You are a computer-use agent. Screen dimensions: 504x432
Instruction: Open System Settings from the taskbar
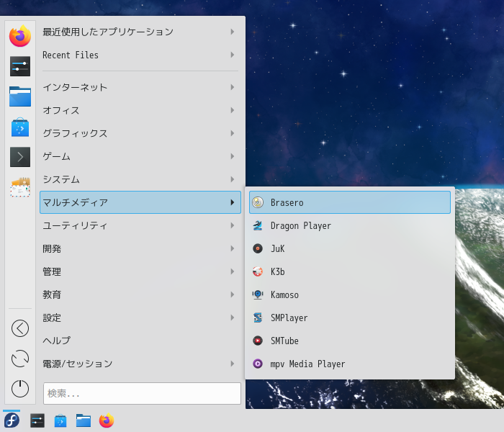(37, 420)
